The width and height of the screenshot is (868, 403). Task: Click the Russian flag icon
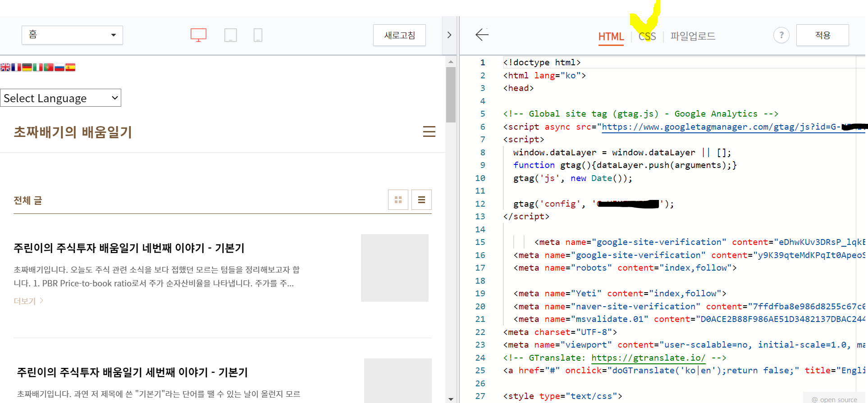click(59, 67)
